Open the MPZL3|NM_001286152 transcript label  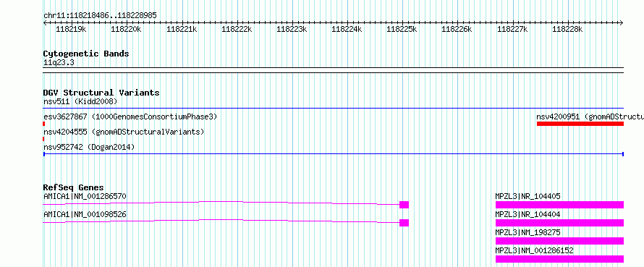[x=534, y=250]
